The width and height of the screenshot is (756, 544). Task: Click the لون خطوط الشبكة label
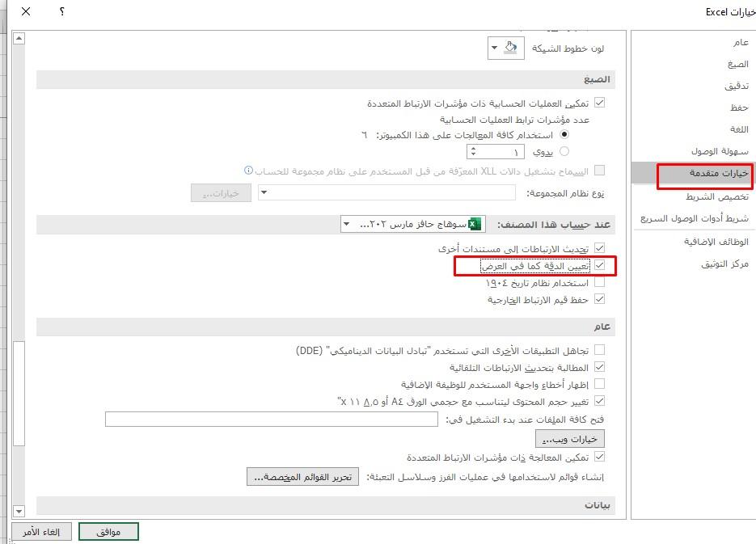[568, 48]
